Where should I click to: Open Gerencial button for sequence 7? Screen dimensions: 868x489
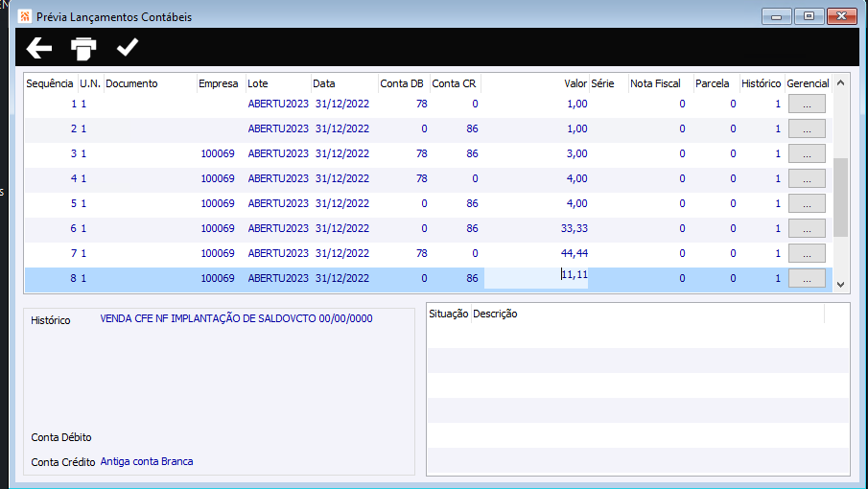click(807, 253)
